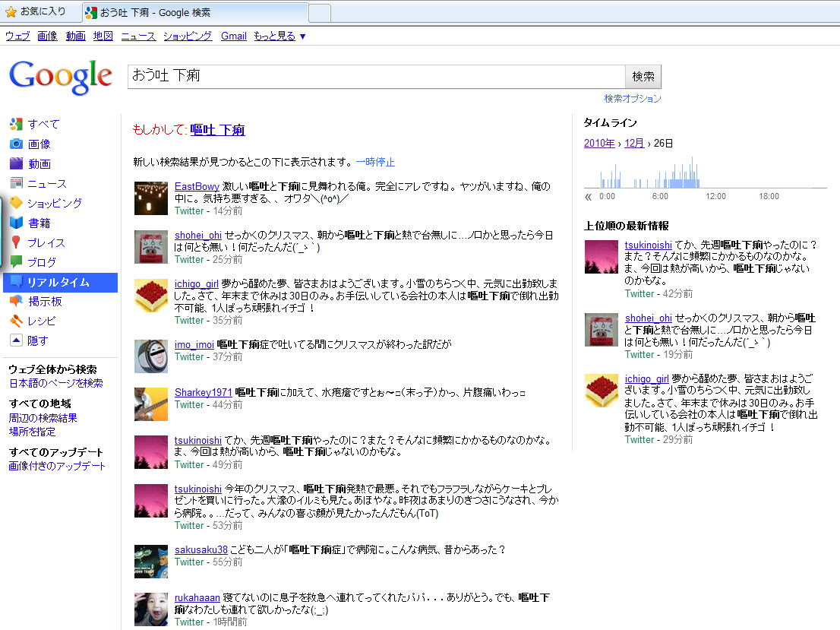Open the もっと見る dropdown arrow

(303, 36)
